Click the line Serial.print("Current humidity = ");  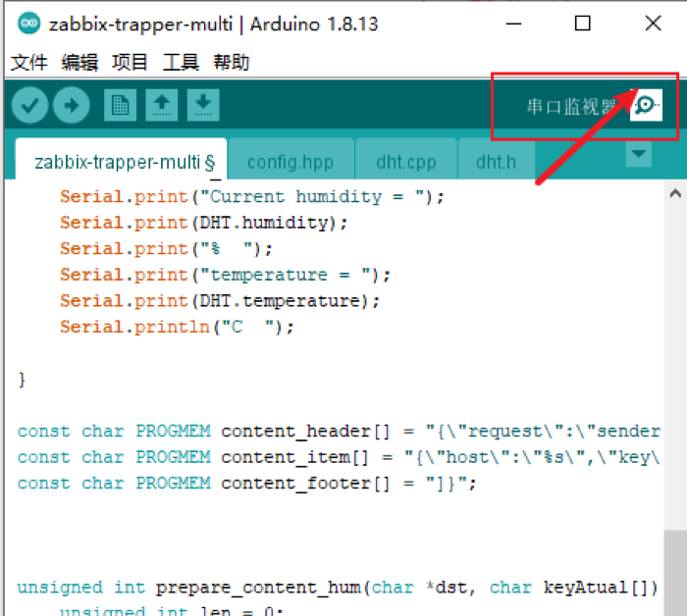pyautogui.click(x=252, y=197)
